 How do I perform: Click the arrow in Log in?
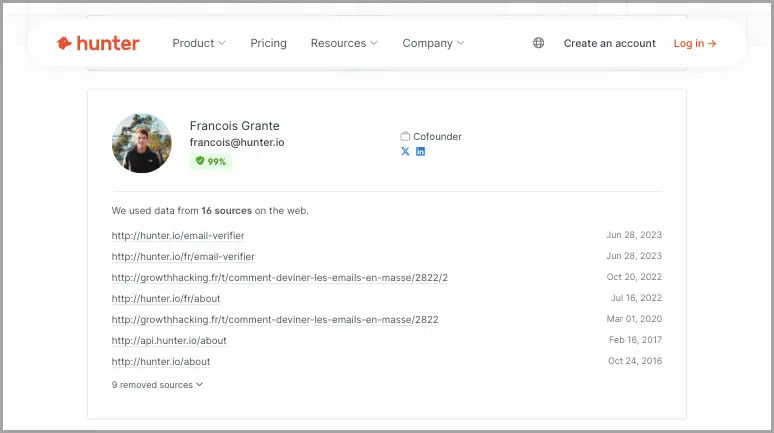click(712, 43)
